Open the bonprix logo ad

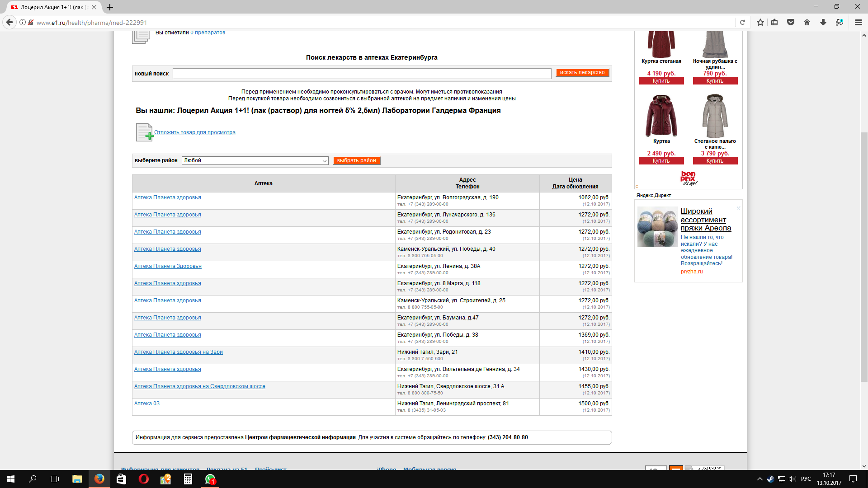(689, 178)
